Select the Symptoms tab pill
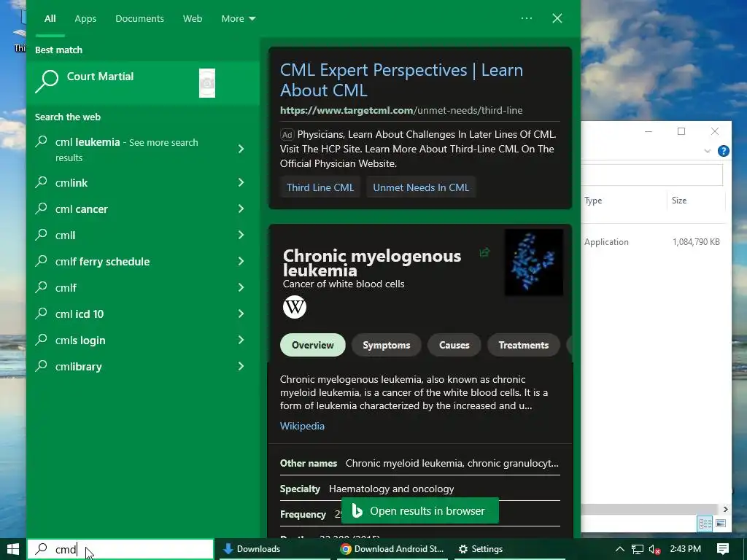 pyautogui.click(x=387, y=345)
